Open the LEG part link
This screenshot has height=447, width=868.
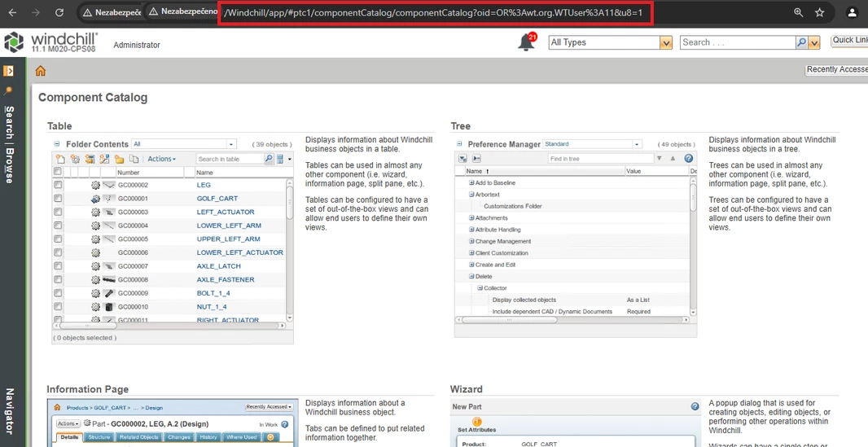[204, 185]
